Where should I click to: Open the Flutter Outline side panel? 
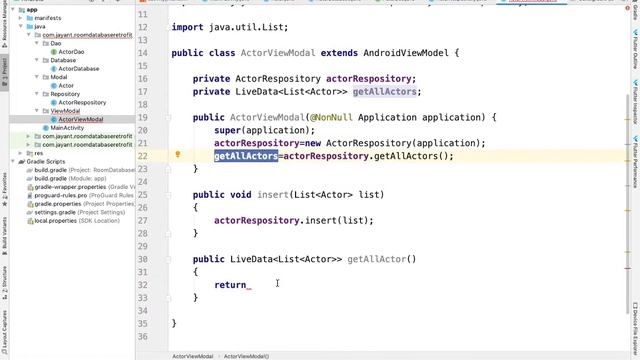tap(636, 49)
